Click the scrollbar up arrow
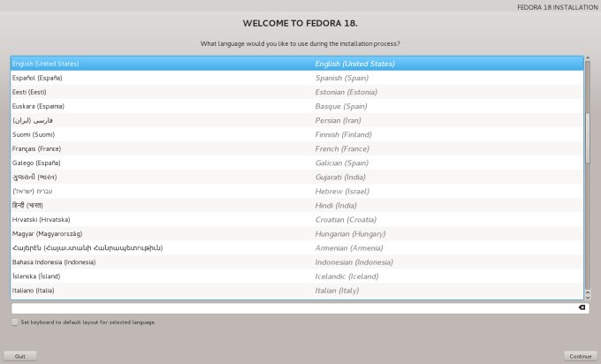Viewport: 601px width, 364px height. (x=588, y=58)
